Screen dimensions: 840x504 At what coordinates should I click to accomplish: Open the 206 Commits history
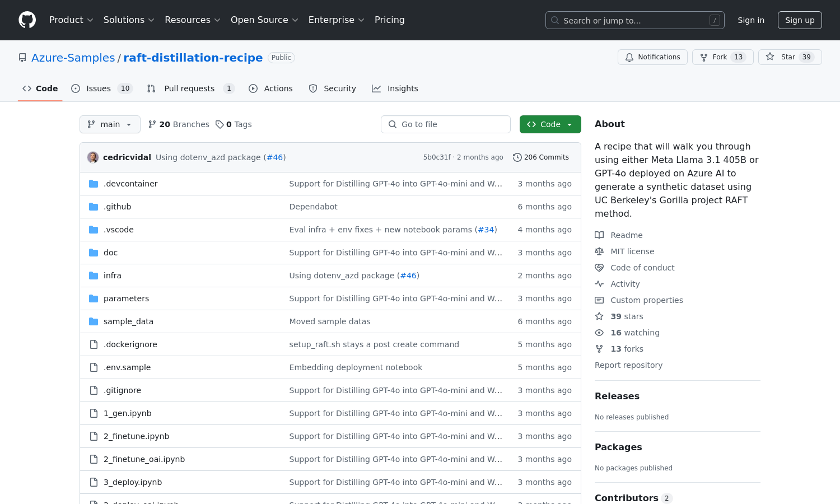click(x=541, y=157)
